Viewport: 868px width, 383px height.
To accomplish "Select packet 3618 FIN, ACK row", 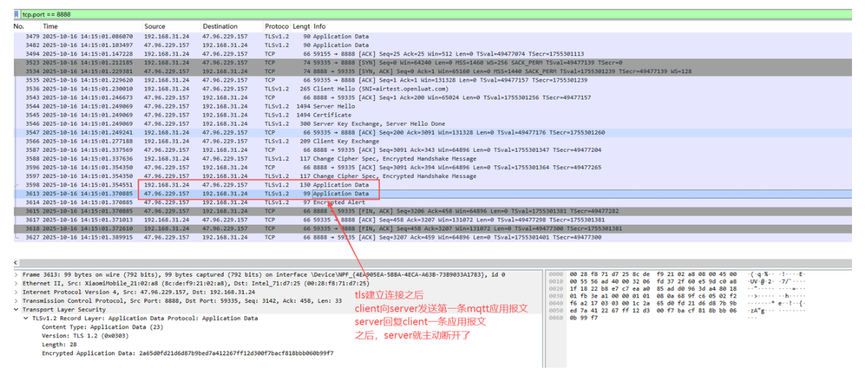I will pos(432,229).
